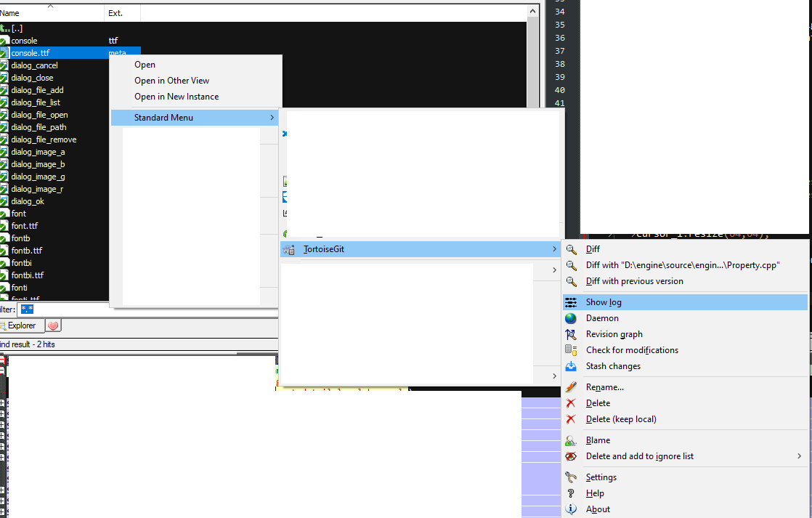
Task: Choose Open in Other View from the menu
Action: [x=172, y=80]
